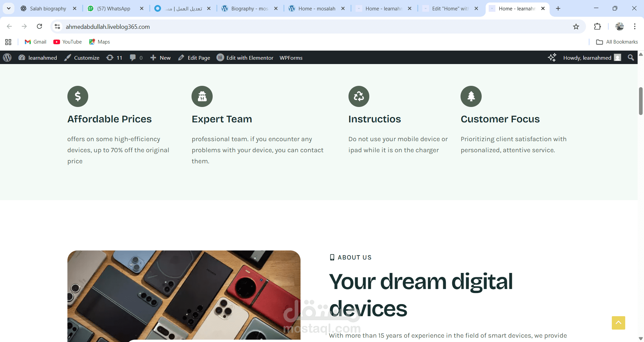Open the Maps bookmark

(x=100, y=42)
